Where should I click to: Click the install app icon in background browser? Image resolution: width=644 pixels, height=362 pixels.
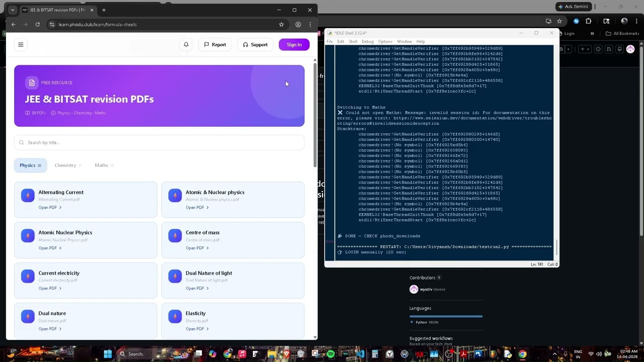point(548,21)
